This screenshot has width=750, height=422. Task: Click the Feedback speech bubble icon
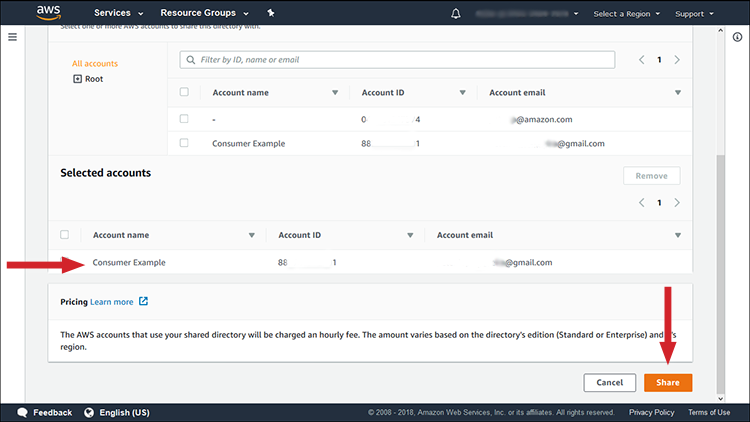click(x=22, y=412)
